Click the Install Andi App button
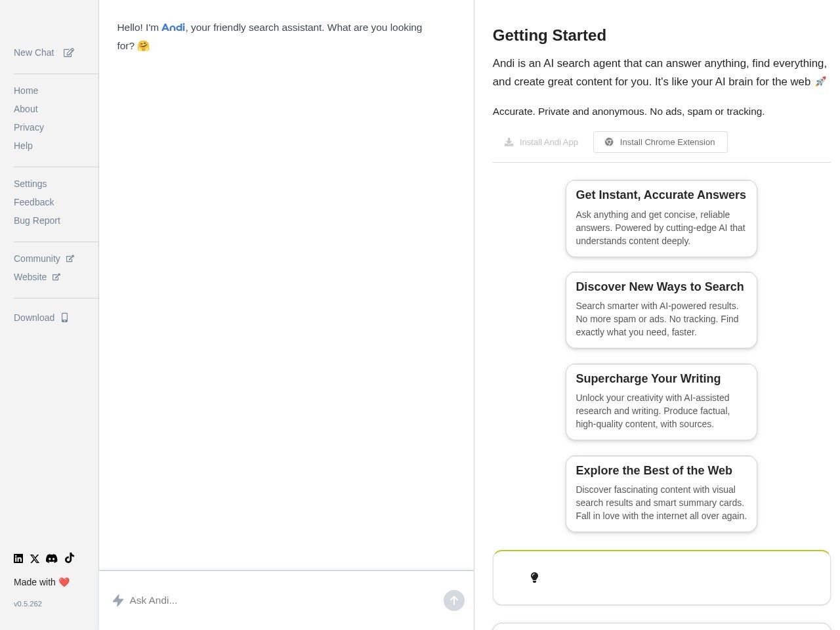This screenshot has width=840, height=630. [541, 142]
